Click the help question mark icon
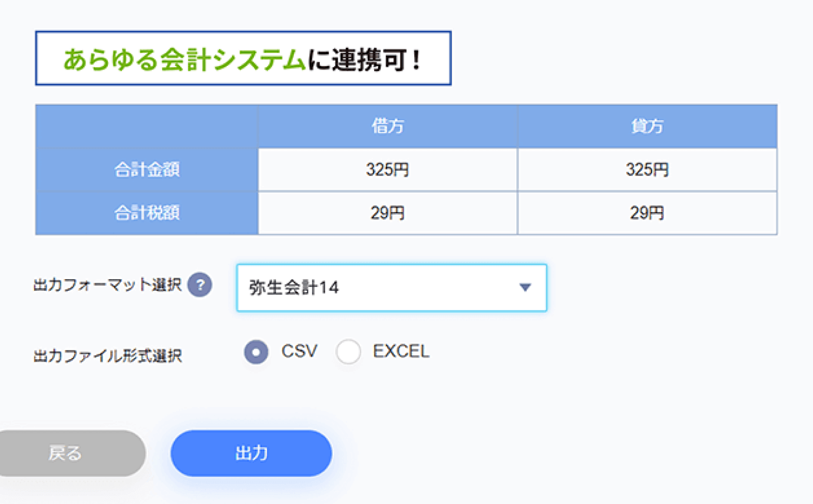The height and width of the screenshot is (504, 813). (200, 286)
